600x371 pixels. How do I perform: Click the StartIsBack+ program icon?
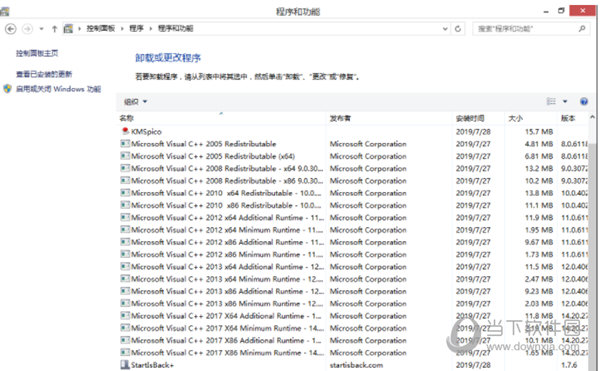pyautogui.click(x=125, y=364)
